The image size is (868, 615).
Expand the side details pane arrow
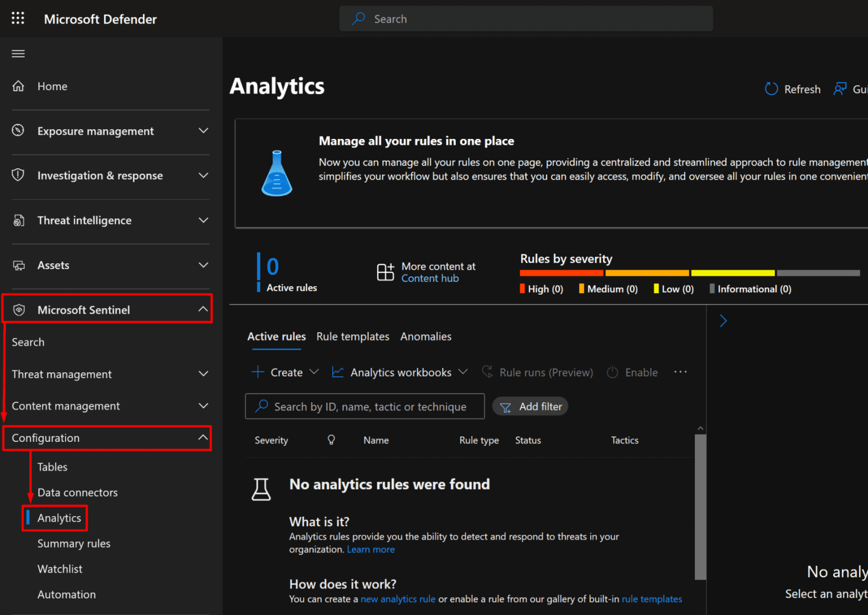coord(723,321)
